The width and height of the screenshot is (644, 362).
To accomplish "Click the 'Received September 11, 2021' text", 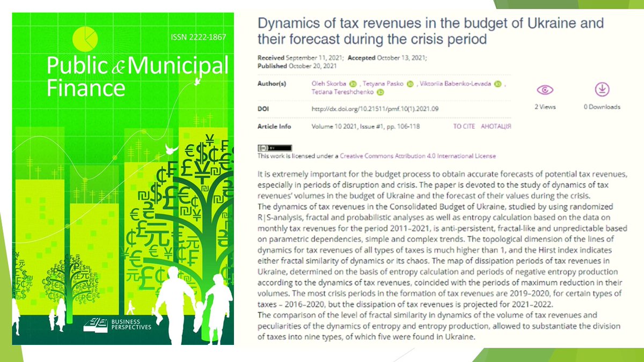I will pos(301,57).
